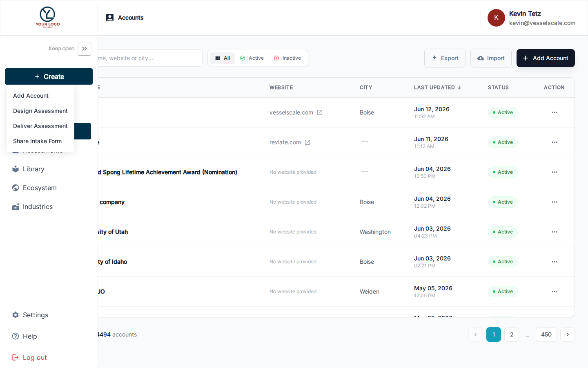The width and height of the screenshot is (588, 368).
Task: Click the Accounts page header icon
Action: (110, 18)
